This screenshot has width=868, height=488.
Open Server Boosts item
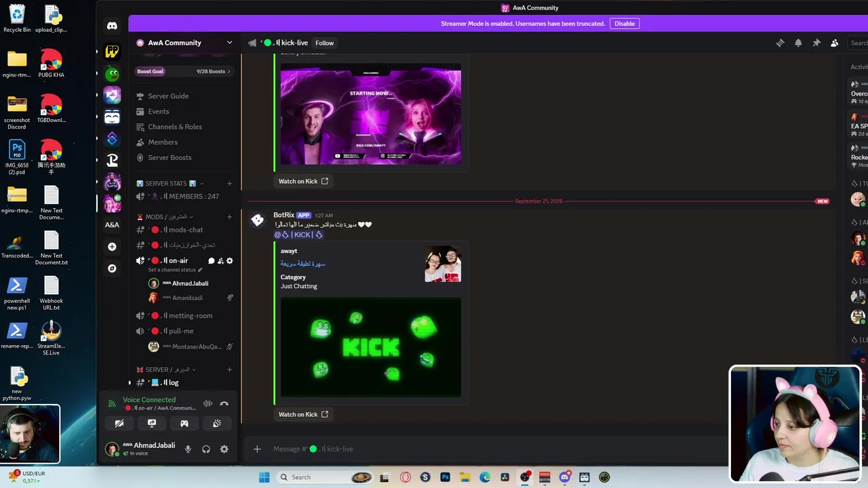click(x=184, y=158)
